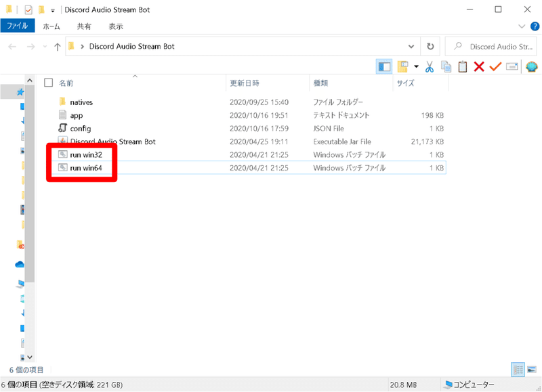Open the 表示 ribbon tab
The image size is (542, 392).
point(116,26)
